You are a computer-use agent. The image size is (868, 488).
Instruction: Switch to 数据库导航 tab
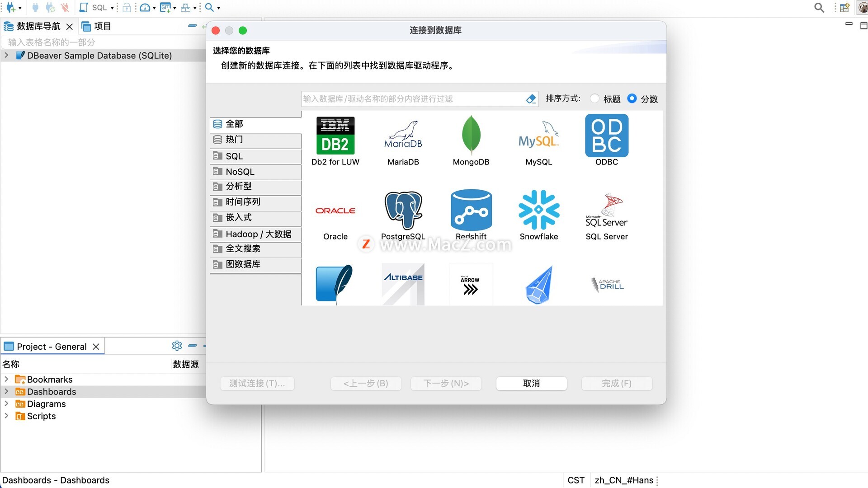coord(38,26)
